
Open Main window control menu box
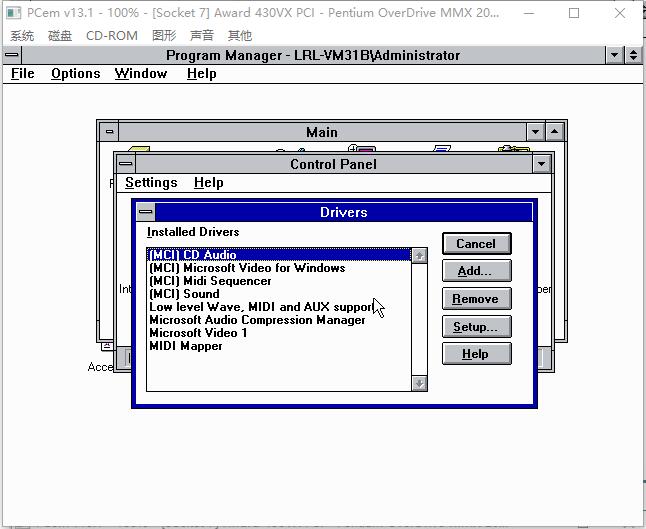(x=109, y=132)
